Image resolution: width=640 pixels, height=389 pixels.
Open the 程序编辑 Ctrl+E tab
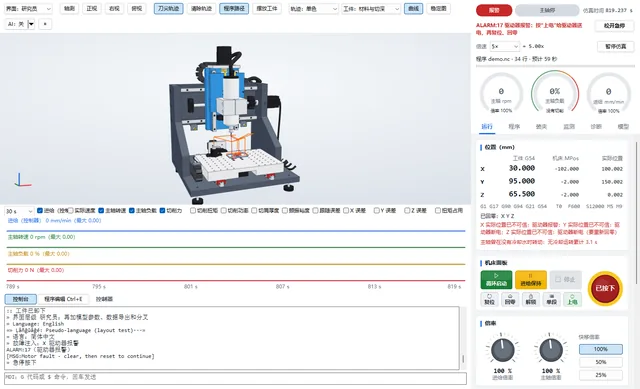pos(63,299)
